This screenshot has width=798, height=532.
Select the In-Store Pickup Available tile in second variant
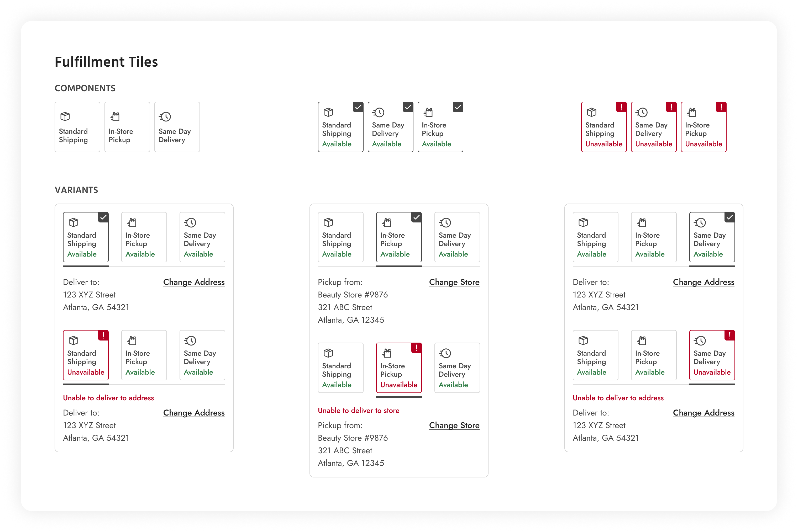pyautogui.click(x=399, y=237)
